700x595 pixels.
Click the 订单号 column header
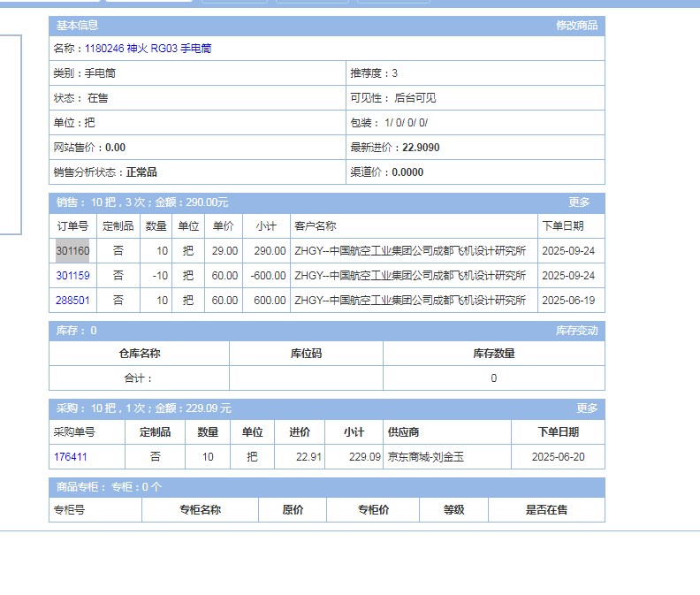click(x=72, y=226)
